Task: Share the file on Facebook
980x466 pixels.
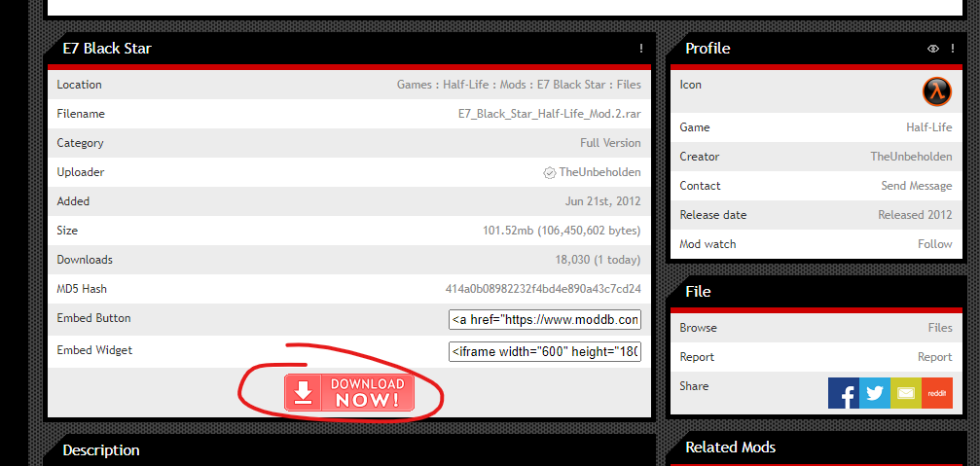Action: click(843, 393)
